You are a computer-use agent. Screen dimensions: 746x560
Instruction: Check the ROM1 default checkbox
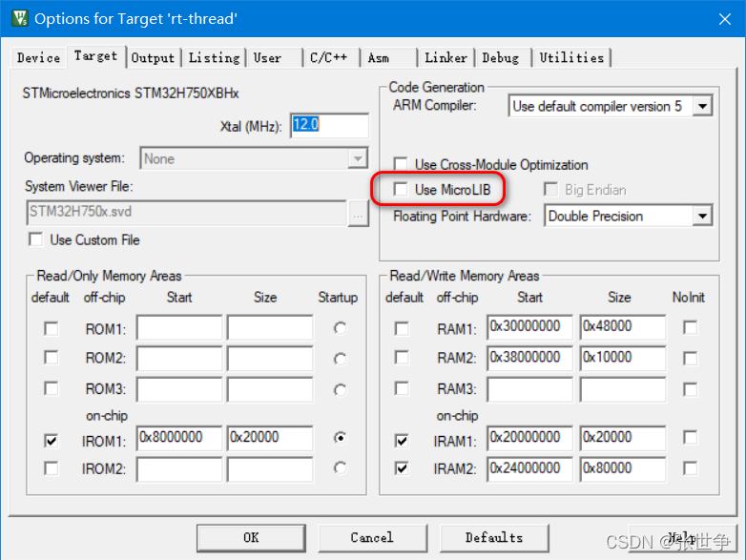point(51,328)
